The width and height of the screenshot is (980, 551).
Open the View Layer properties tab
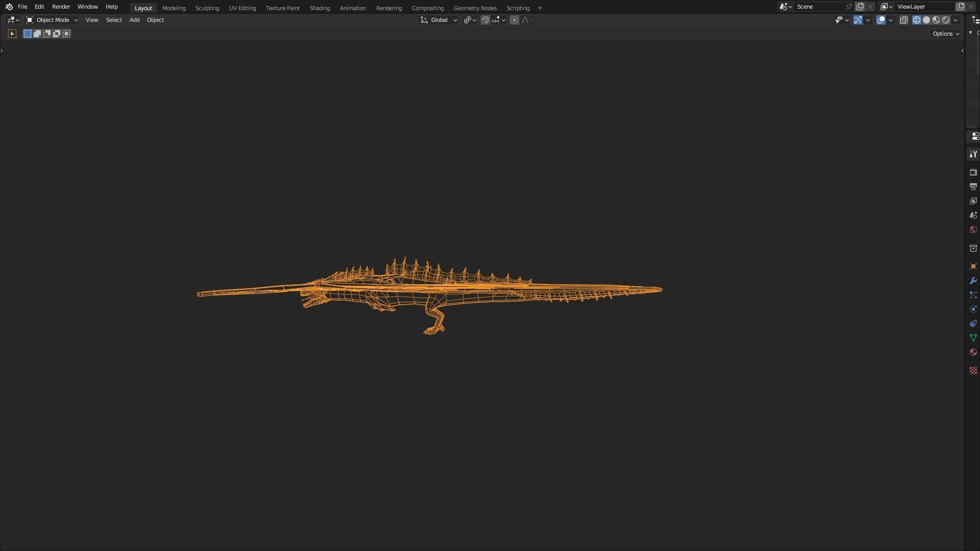click(x=973, y=201)
